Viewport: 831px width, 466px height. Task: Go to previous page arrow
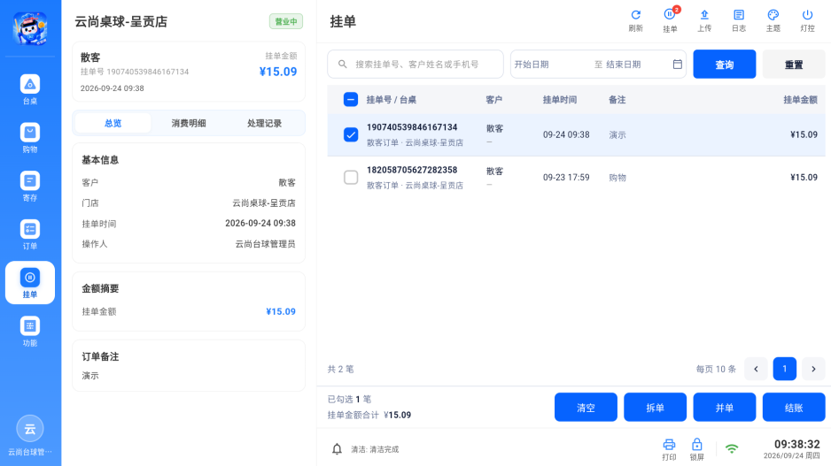756,369
